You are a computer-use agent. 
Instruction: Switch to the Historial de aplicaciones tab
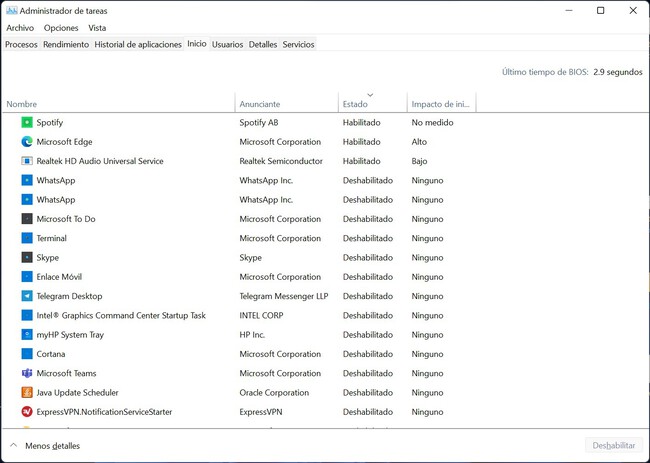138,44
